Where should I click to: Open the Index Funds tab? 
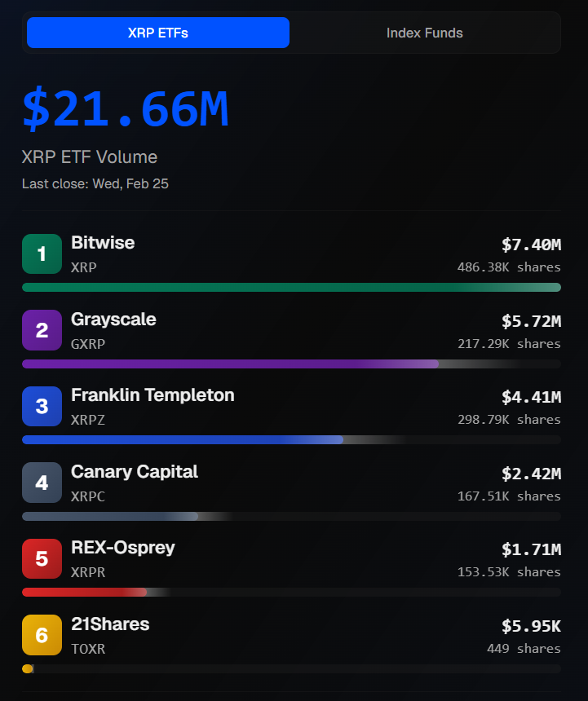tap(424, 33)
